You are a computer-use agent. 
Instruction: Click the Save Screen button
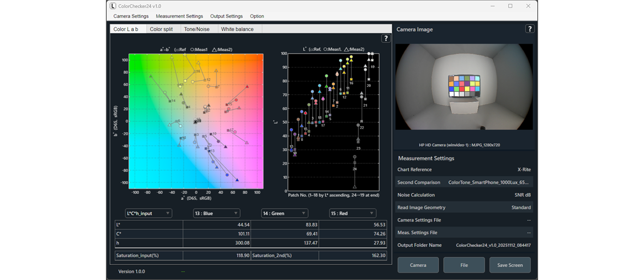(510, 265)
